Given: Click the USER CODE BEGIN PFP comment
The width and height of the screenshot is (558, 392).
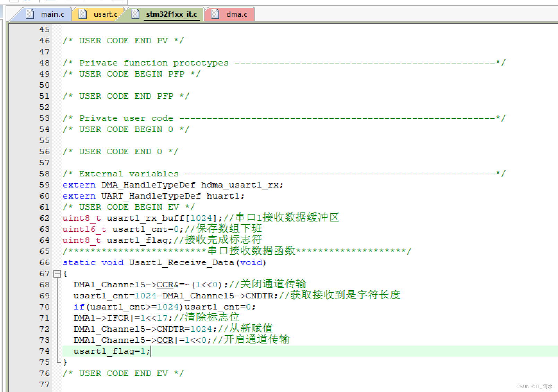Looking at the screenshot, I should pos(131,74).
